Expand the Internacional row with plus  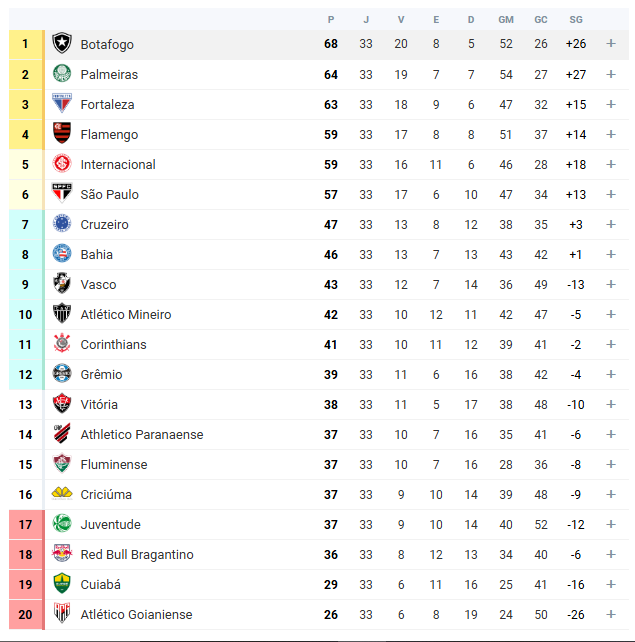[611, 164]
